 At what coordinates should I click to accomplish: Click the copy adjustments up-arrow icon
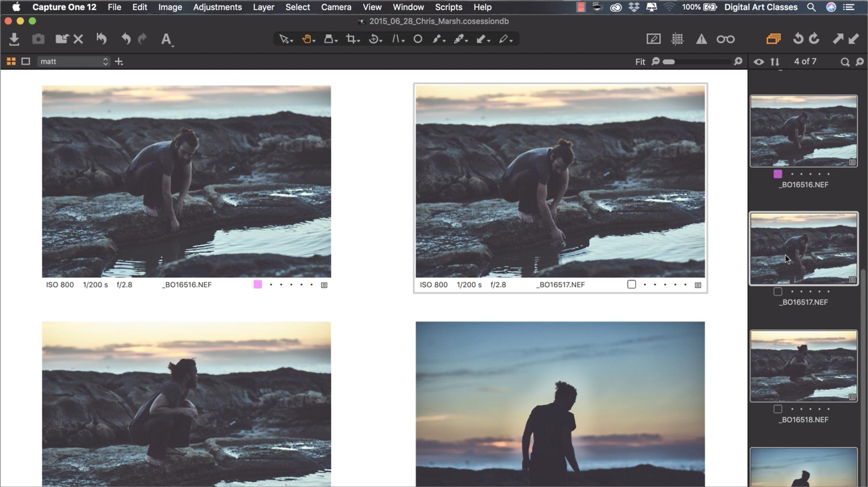pos(838,39)
